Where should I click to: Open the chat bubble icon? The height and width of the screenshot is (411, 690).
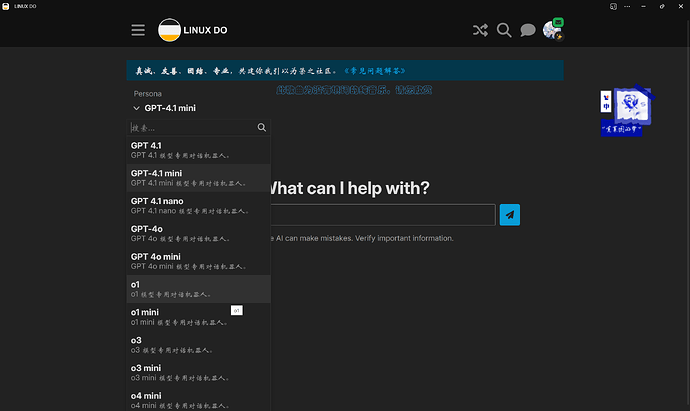(528, 30)
